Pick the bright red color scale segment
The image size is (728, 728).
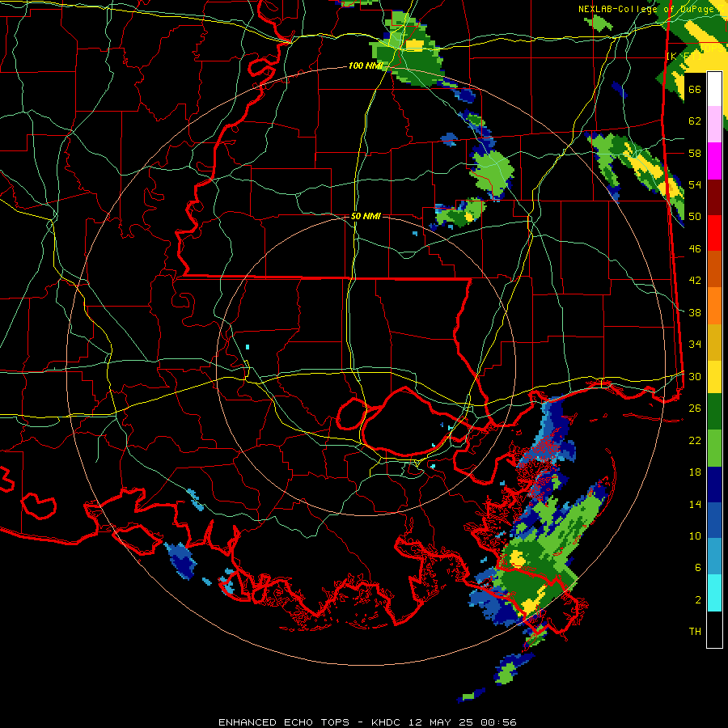[714, 233]
